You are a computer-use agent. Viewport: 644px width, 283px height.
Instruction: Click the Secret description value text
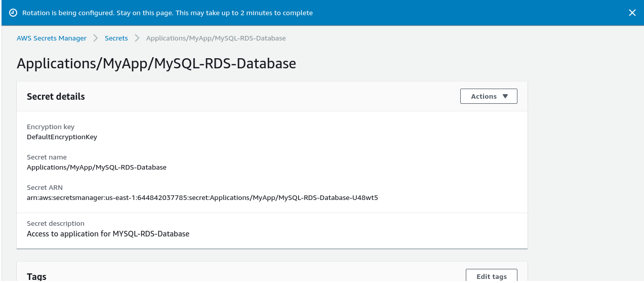pyautogui.click(x=108, y=234)
